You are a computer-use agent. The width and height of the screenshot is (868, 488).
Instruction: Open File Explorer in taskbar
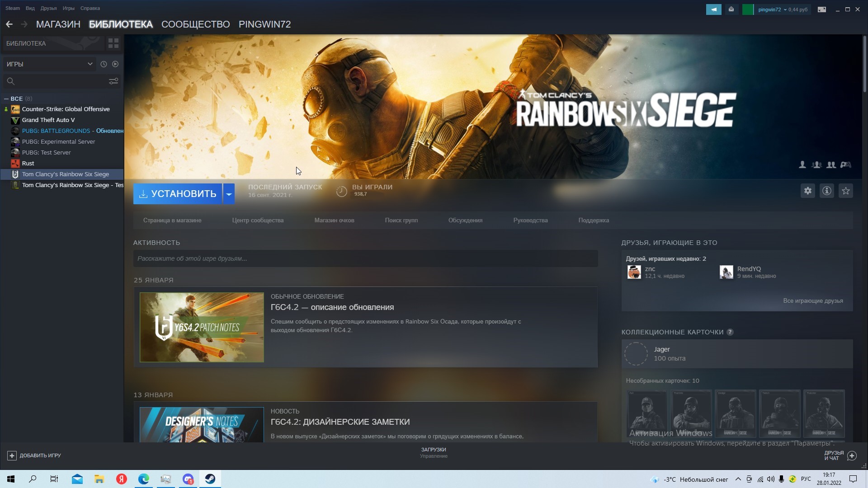point(99,479)
